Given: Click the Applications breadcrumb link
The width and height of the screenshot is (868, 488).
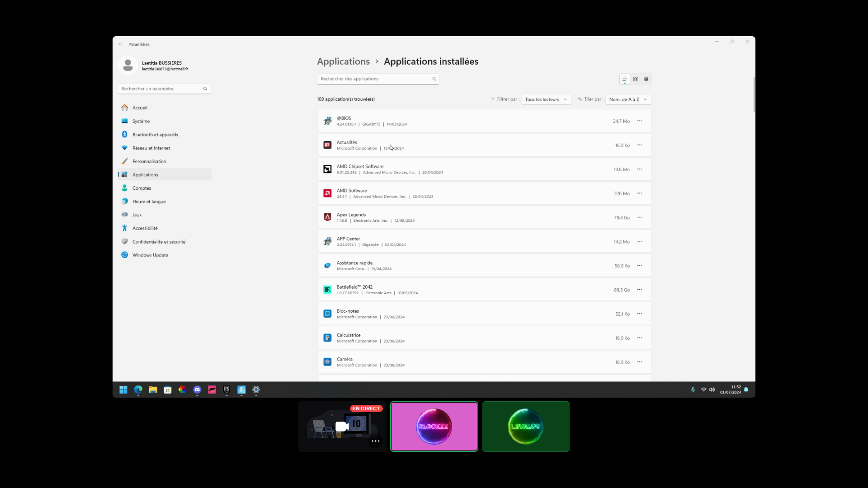Looking at the screenshot, I should tap(343, 61).
